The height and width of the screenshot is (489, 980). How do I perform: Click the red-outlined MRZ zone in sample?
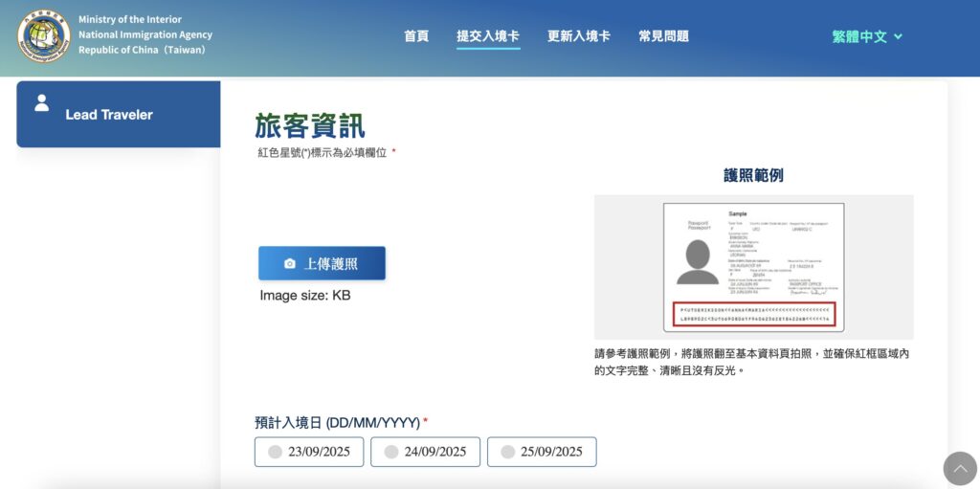pos(753,314)
